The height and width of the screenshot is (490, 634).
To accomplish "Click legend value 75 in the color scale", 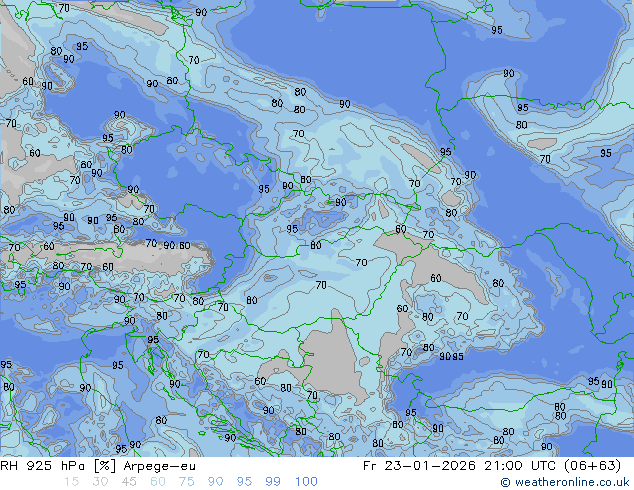I will point(186,482).
